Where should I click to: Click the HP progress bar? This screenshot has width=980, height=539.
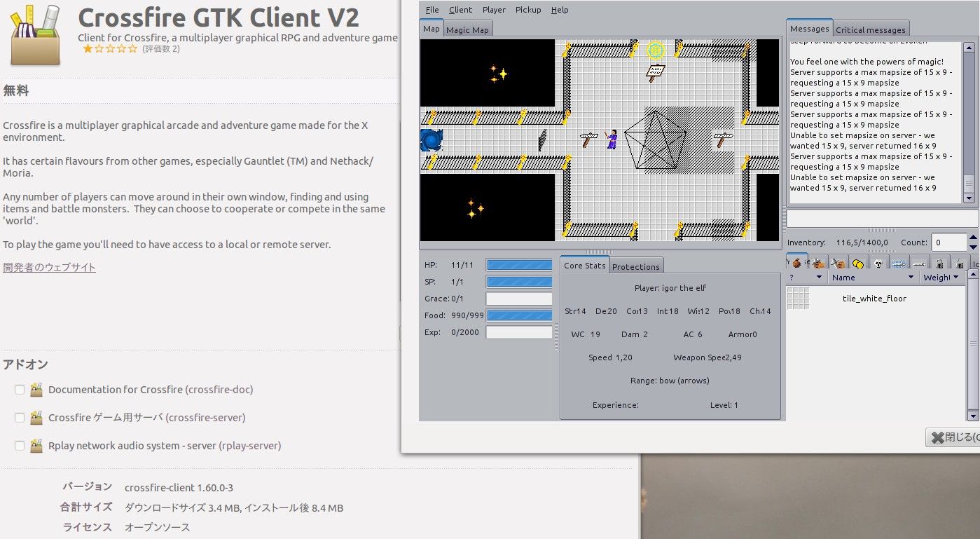pyautogui.click(x=519, y=265)
